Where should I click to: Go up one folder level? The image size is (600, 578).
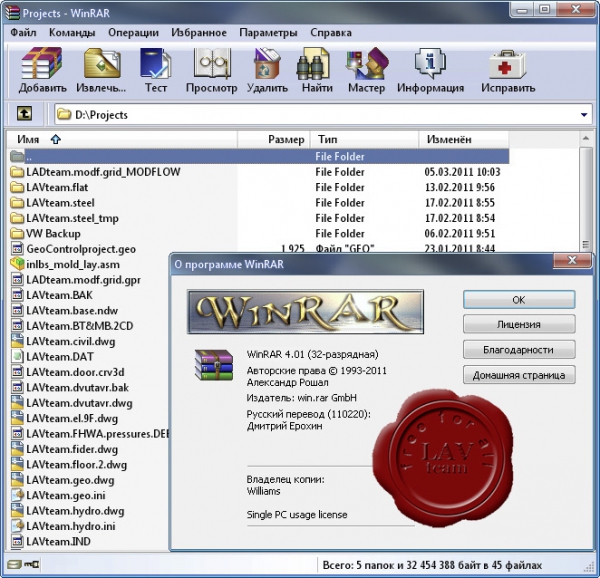[24, 114]
